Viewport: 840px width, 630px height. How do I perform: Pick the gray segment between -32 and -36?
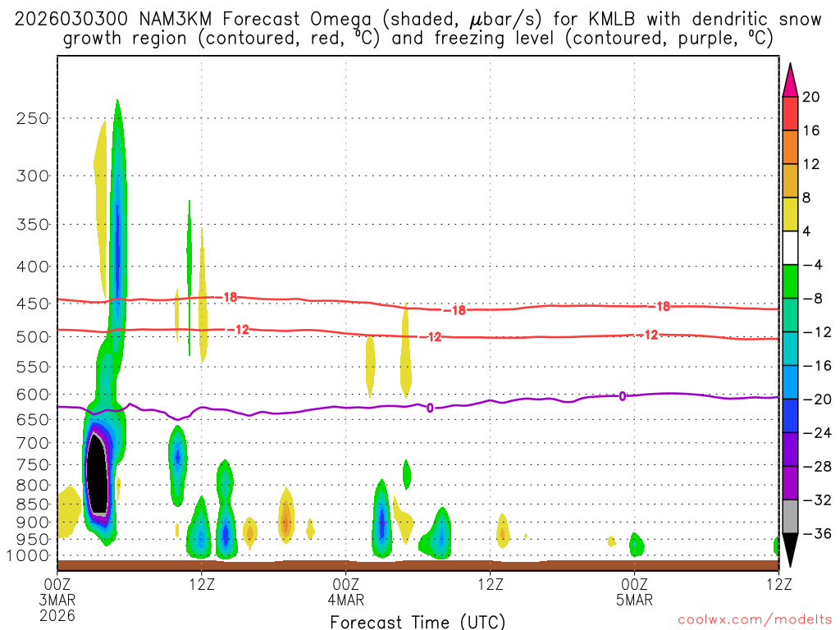(790, 517)
